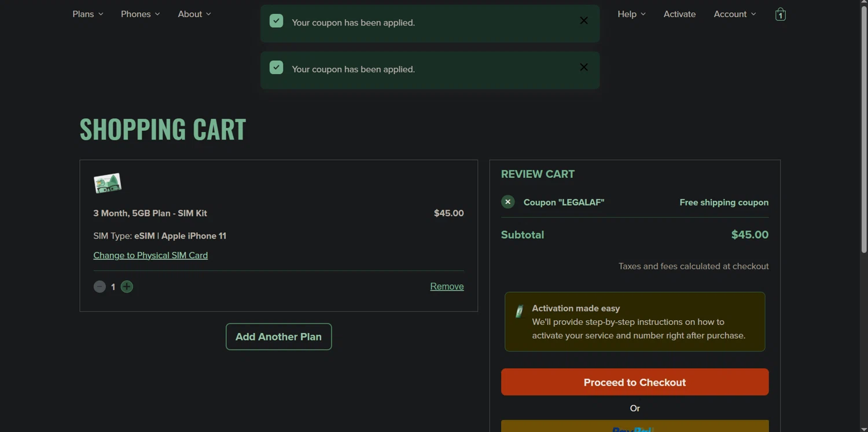Increase plan quantity with plus button

(x=127, y=287)
